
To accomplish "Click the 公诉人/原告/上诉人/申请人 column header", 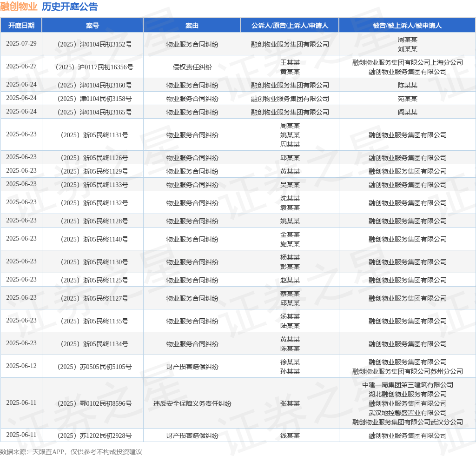I will point(290,26).
